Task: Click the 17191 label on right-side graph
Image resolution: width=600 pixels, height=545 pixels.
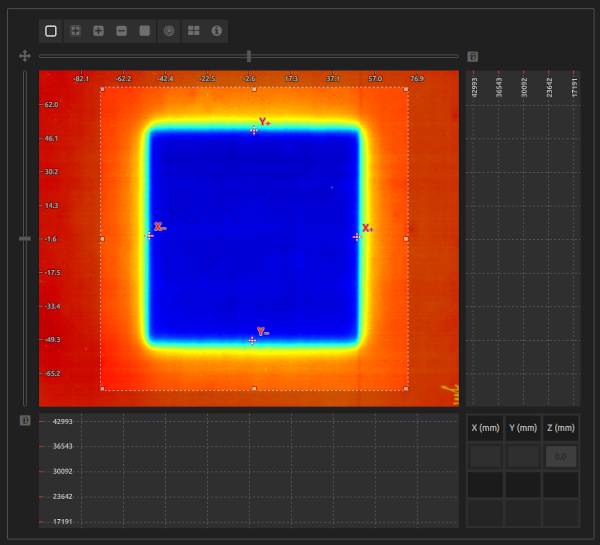Action: 574,87
